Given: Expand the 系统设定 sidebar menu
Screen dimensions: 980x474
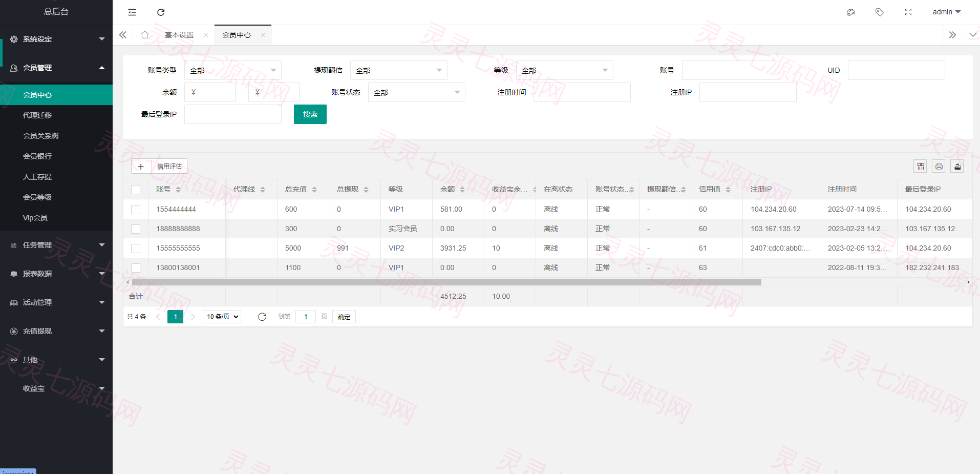Looking at the screenshot, I should pos(56,39).
